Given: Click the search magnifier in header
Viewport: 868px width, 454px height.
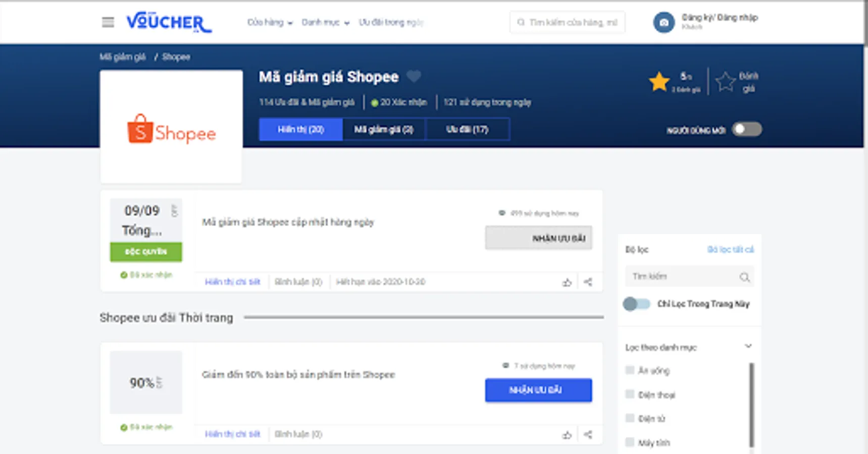Looking at the screenshot, I should pyautogui.click(x=521, y=22).
